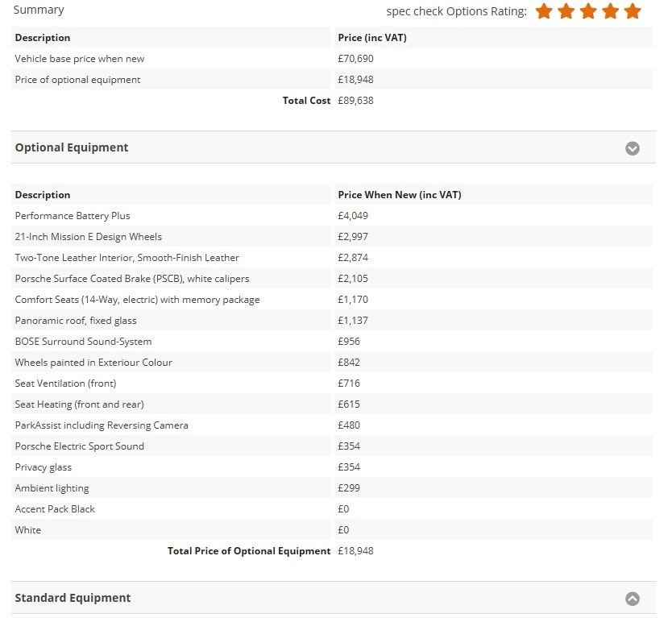Expand the Standard Equipment section chevron

pyautogui.click(x=633, y=599)
